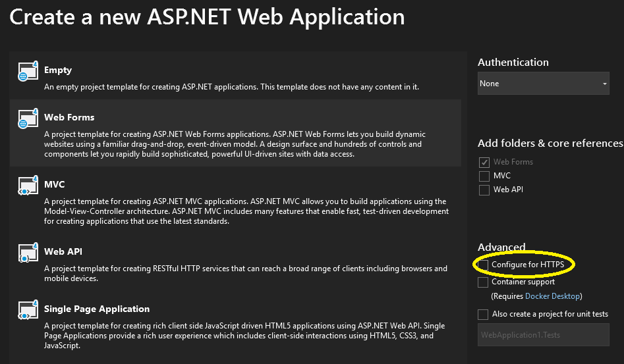Click the MVC template icon
Image resolution: width=624 pixels, height=364 pixels.
27,186
